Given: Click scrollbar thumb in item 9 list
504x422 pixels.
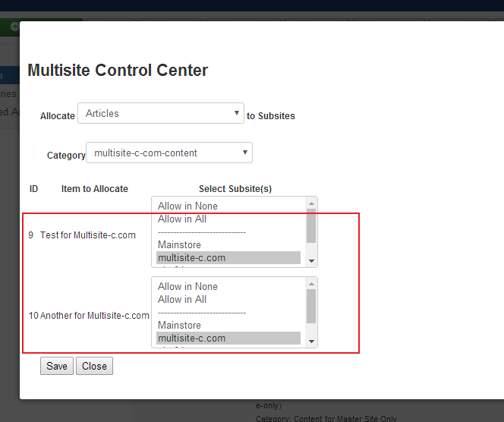Looking at the screenshot, I should click(x=311, y=225).
